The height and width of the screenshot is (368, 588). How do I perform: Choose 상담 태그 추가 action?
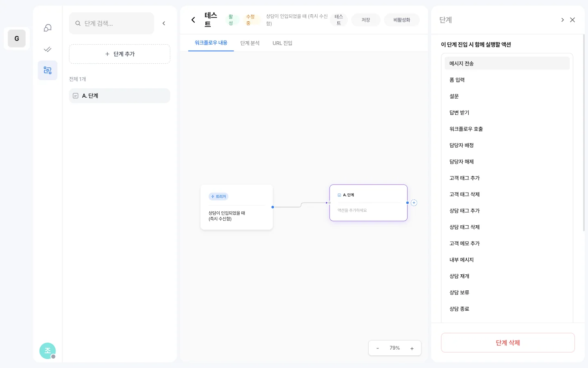(507, 211)
